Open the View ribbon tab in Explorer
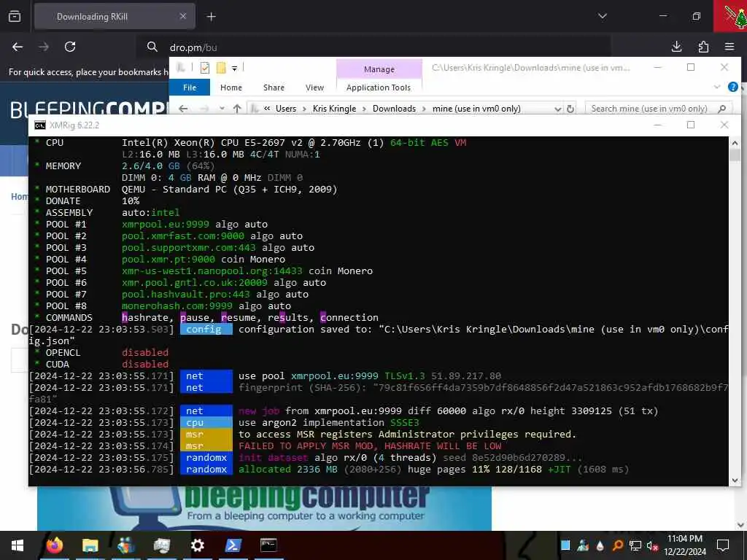The width and height of the screenshot is (747, 560). (x=315, y=87)
